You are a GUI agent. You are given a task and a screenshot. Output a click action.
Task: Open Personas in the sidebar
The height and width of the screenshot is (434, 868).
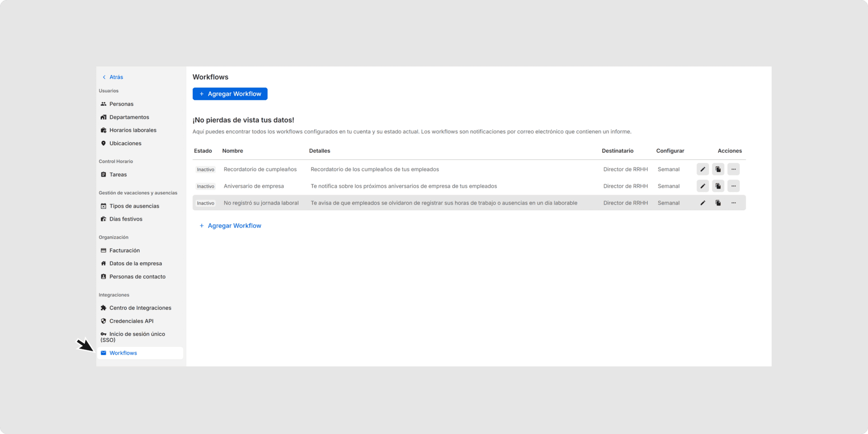click(x=121, y=104)
